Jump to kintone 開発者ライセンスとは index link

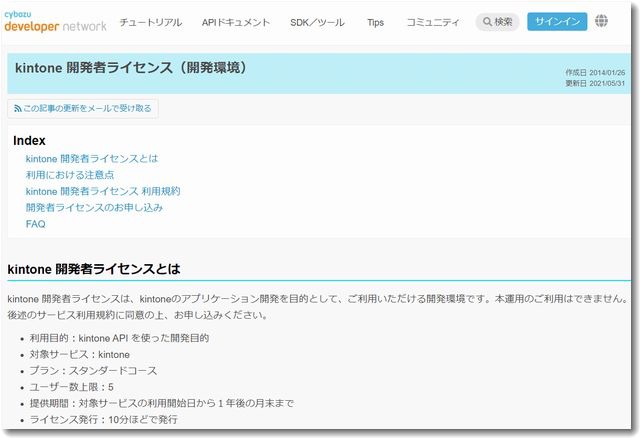pos(92,158)
